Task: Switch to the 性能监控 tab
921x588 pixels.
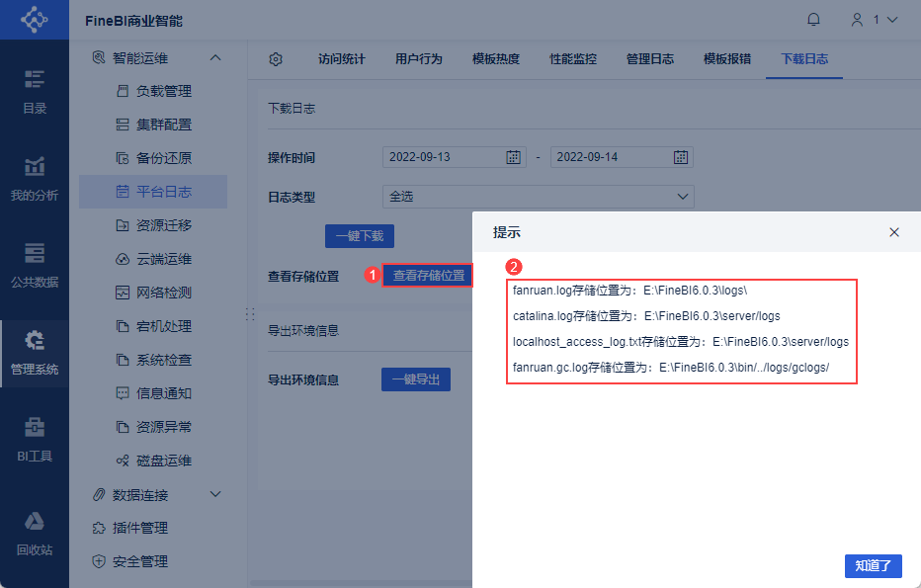Action: pyautogui.click(x=573, y=59)
